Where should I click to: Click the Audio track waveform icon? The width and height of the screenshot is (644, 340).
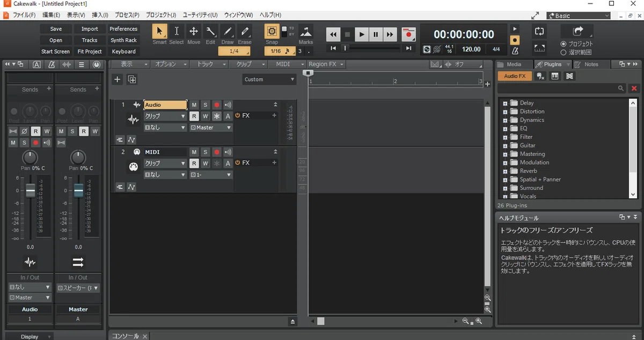click(x=133, y=120)
